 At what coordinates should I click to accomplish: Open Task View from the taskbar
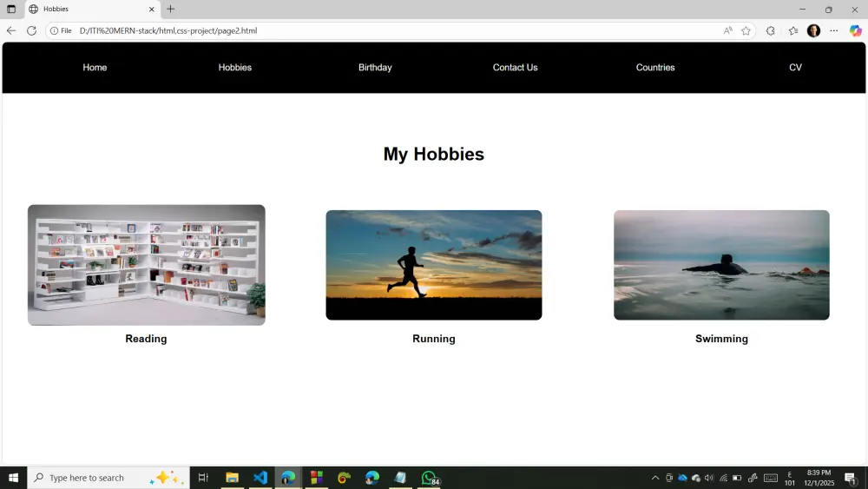tap(203, 478)
